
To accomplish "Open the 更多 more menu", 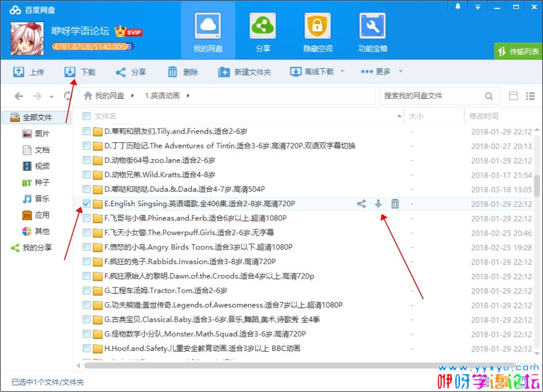I will 376,71.
